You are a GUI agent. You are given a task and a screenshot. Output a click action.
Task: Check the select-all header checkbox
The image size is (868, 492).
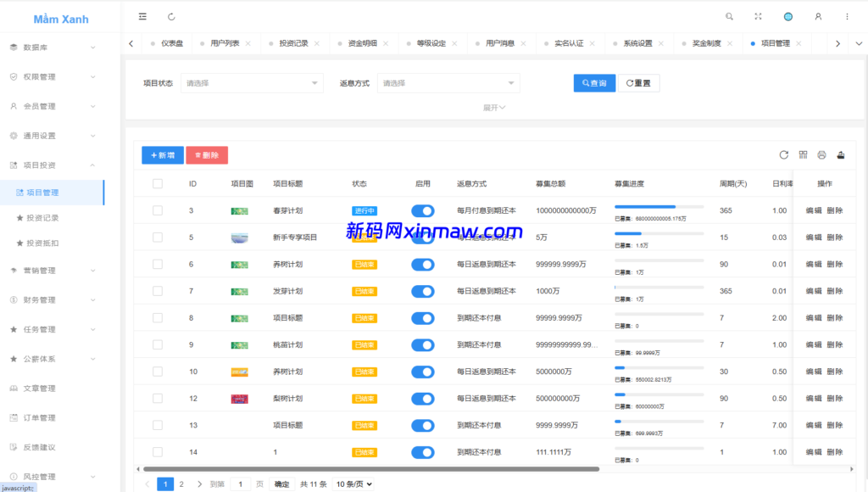pos(158,184)
